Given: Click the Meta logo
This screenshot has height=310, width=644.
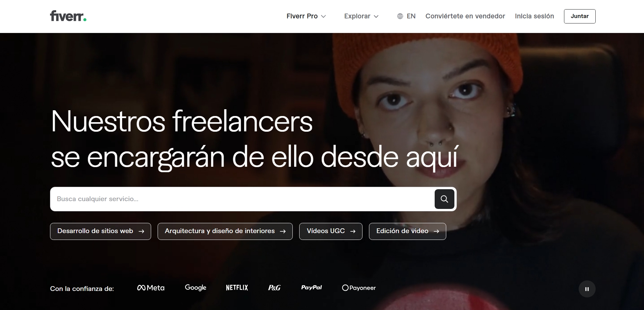Looking at the screenshot, I should click(151, 288).
